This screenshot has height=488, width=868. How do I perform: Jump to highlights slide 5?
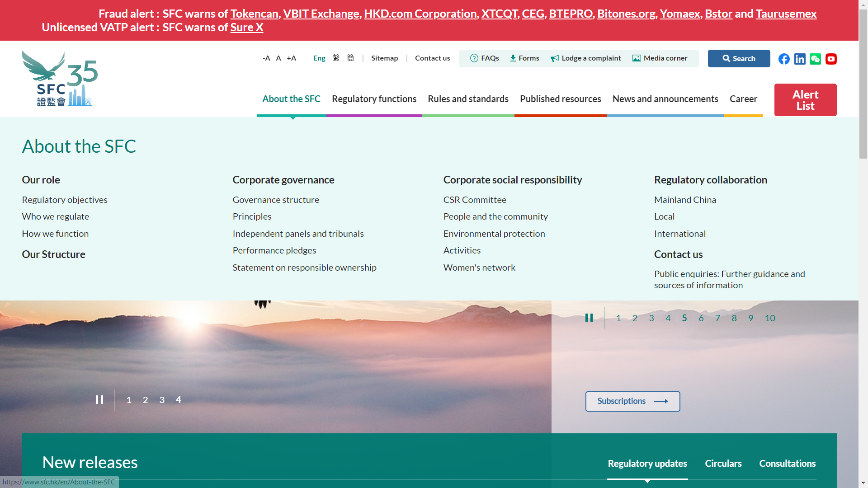[684, 318]
